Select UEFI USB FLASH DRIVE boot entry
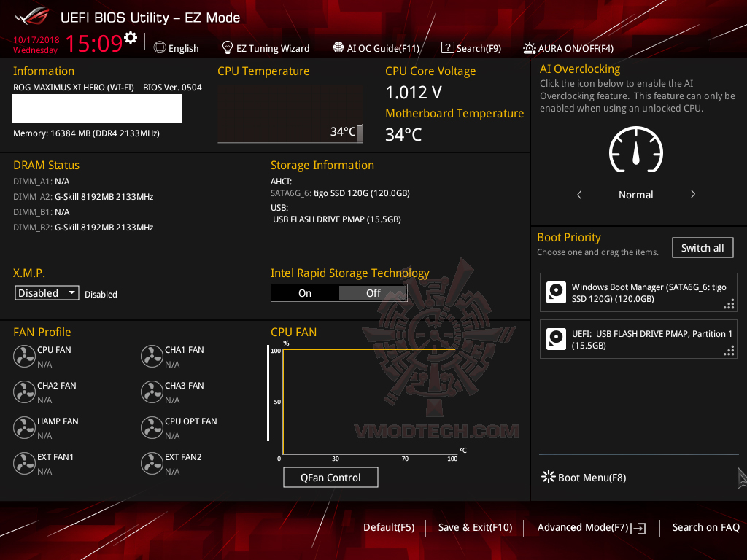Image resolution: width=747 pixels, height=560 pixels. pyautogui.click(x=638, y=339)
